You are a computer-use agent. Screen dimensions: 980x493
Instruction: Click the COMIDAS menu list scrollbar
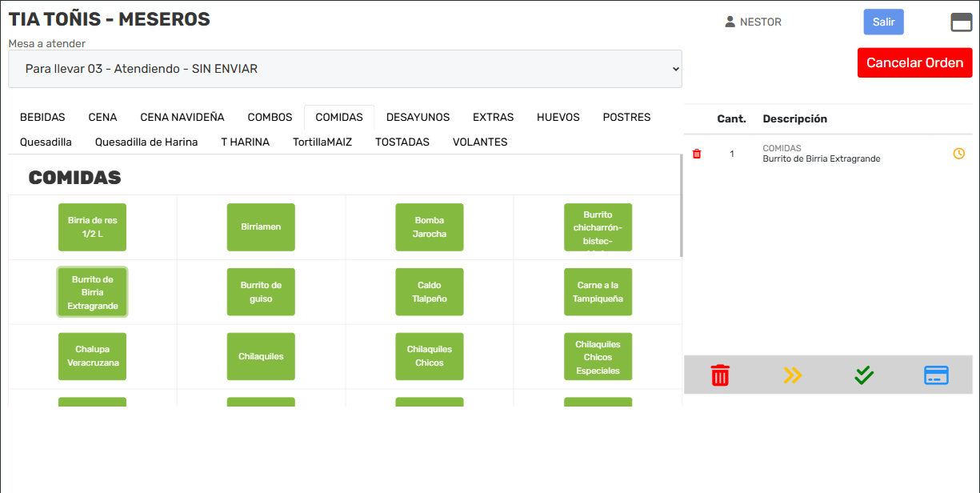[x=681, y=206]
